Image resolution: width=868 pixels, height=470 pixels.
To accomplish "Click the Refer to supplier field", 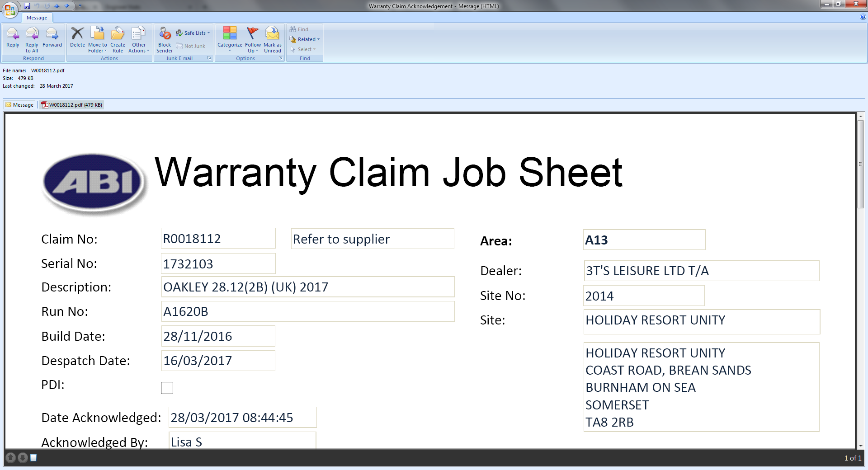I will [373, 239].
